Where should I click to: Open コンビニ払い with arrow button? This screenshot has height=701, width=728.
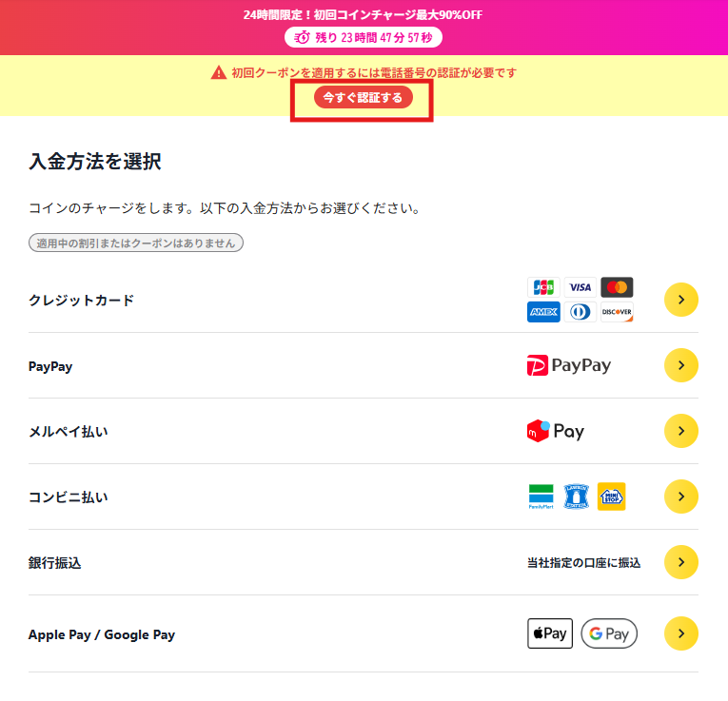(680, 497)
